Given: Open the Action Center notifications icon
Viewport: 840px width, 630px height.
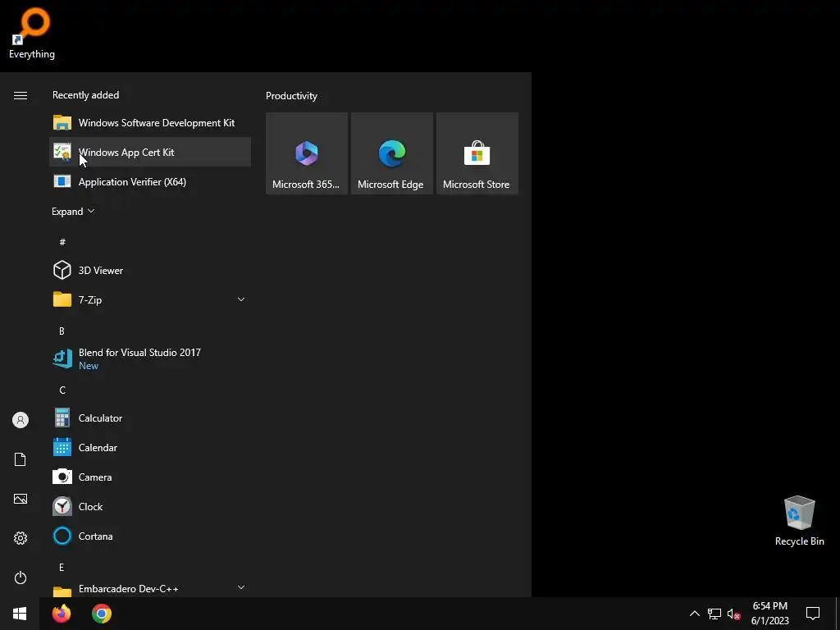Looking at the screenshot, I should point(813,614).
